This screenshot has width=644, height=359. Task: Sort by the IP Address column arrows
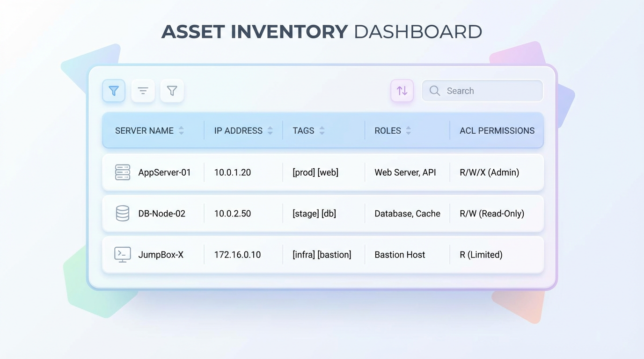click(x=270, y=131)
